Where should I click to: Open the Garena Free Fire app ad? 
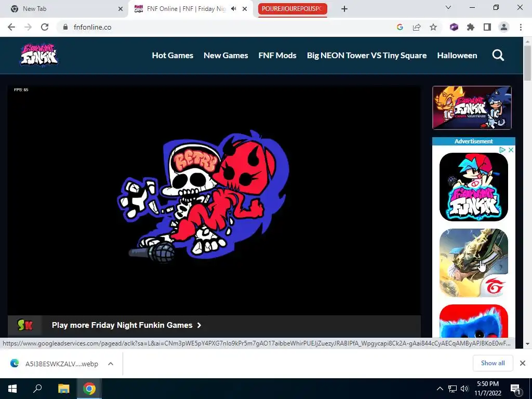[474, 263]
